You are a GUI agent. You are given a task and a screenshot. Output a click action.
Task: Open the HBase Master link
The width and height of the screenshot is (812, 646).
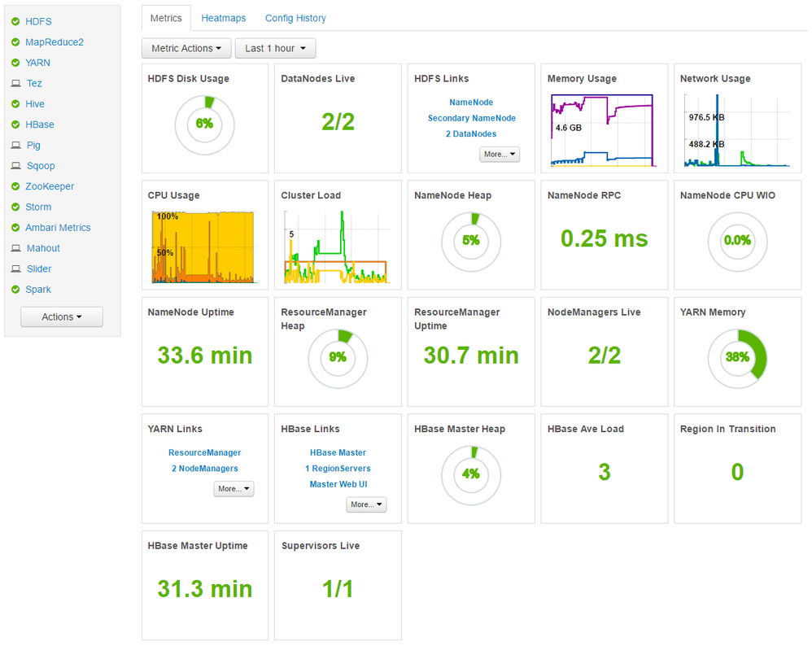point(338,453)
